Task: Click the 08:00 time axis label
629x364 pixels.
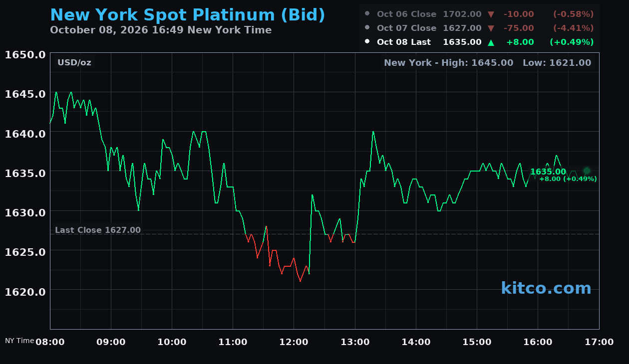Action: pos(50,342)
